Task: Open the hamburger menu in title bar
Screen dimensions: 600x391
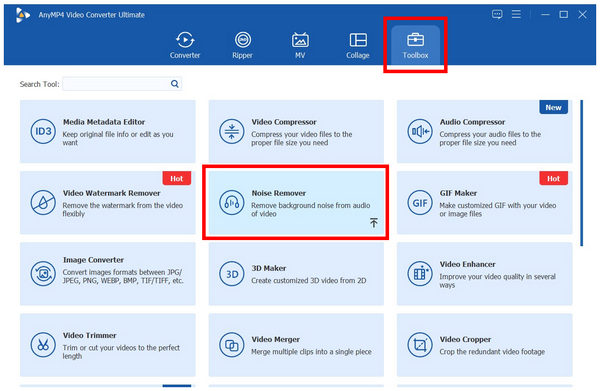Action: coord(516,15)
